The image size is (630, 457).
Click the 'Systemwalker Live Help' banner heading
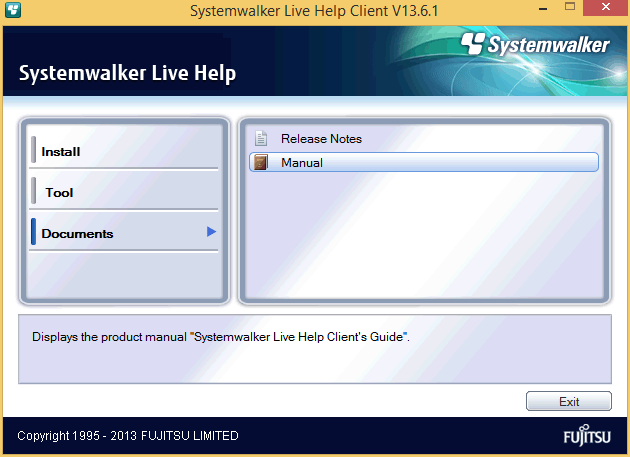tap(127, 73)
